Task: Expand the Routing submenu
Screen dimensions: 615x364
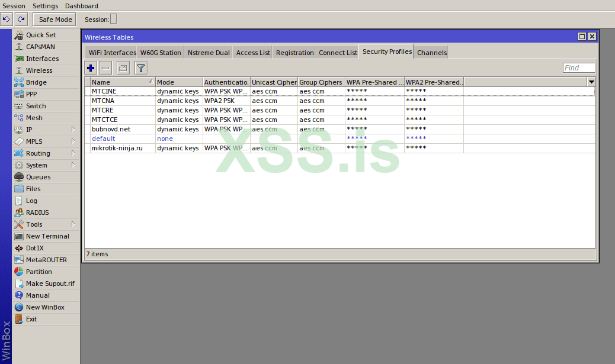Action: coord(73,153)
